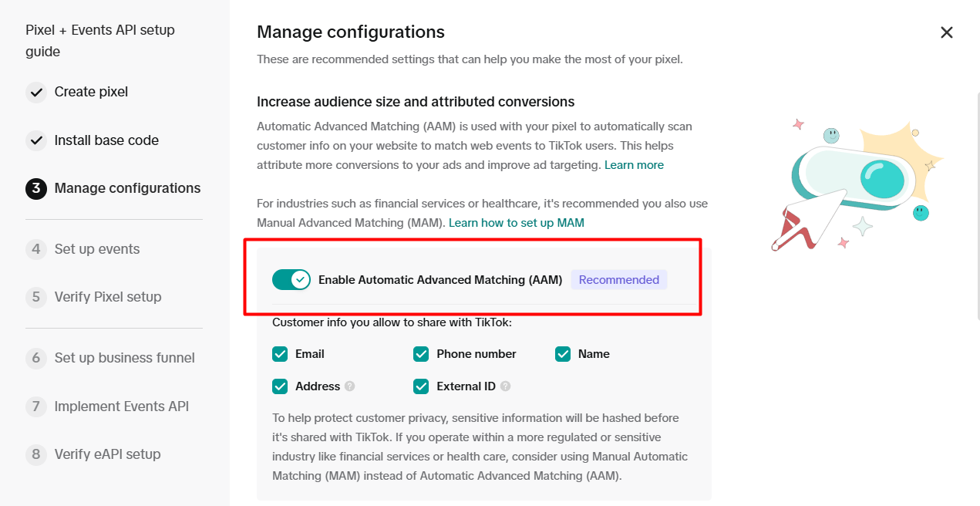
Task: Close the Manage configurations dialog
Action: click(x=947, y=32)
